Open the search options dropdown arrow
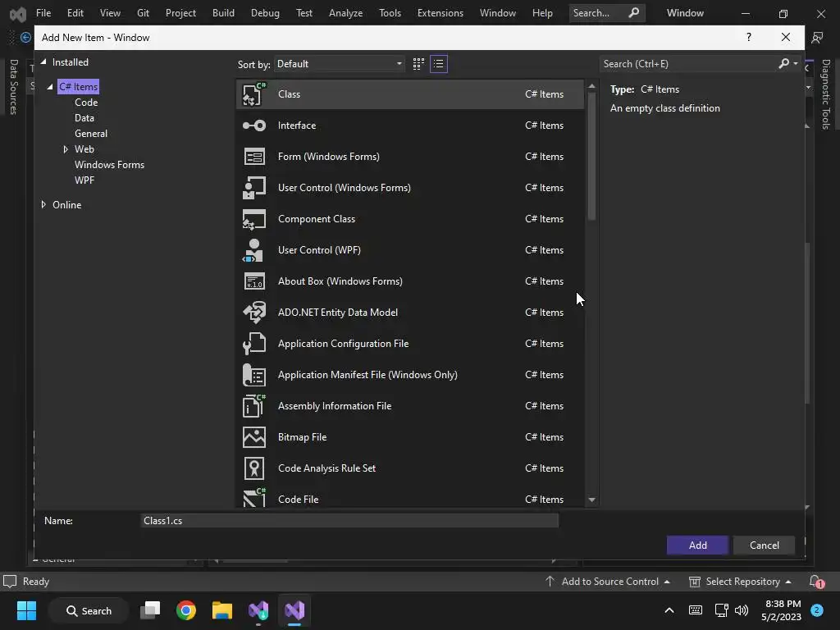Screen dimensions: 840x630 click(x=796, y=64)
